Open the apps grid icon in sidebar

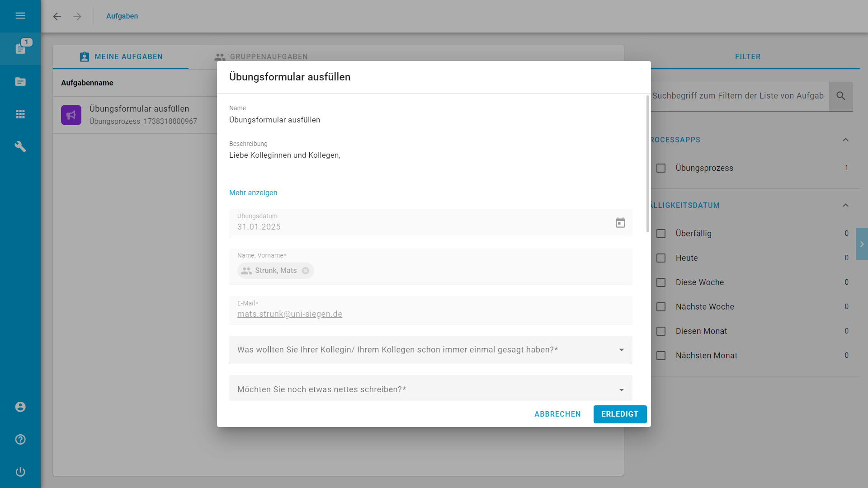coord(20,114)
